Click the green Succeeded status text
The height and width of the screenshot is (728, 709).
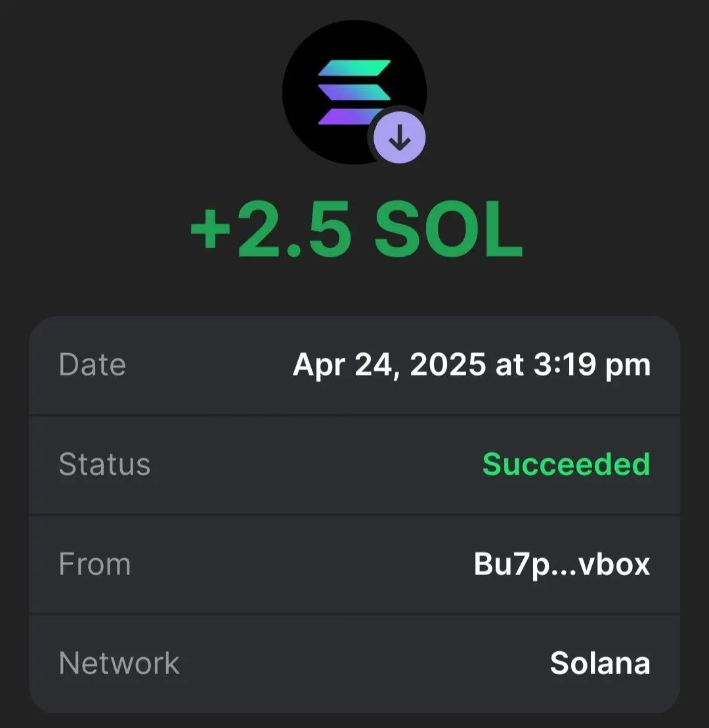click(567, 464)
